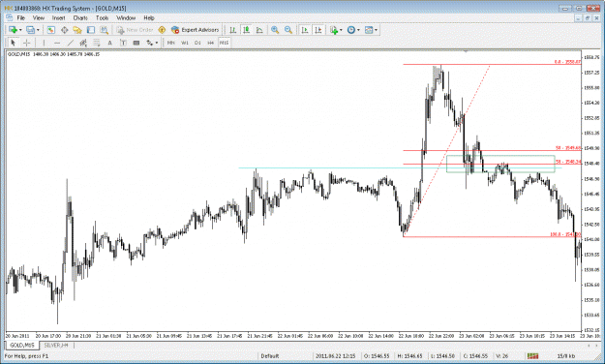Select the crosshair tool
The height and width of the screenshot is (364, 605).
click(27, 43)
